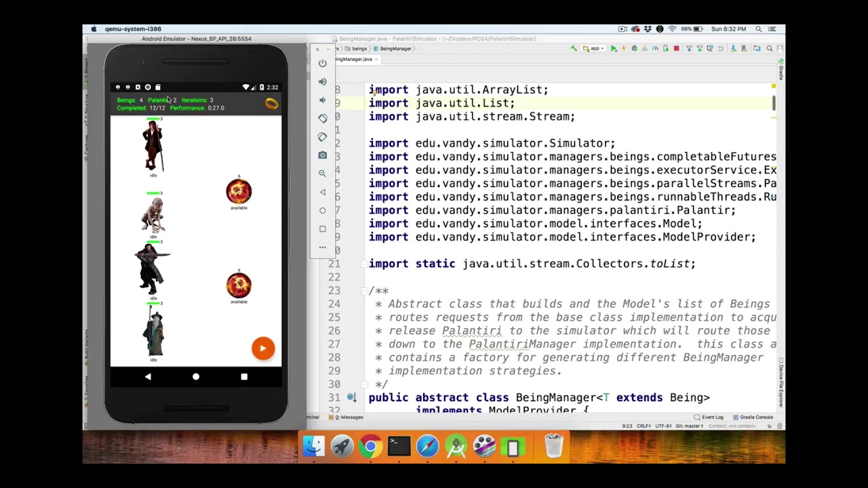
Task: Open Finder from the Dock
Action: pyautogui.click(x=313, y=447)
